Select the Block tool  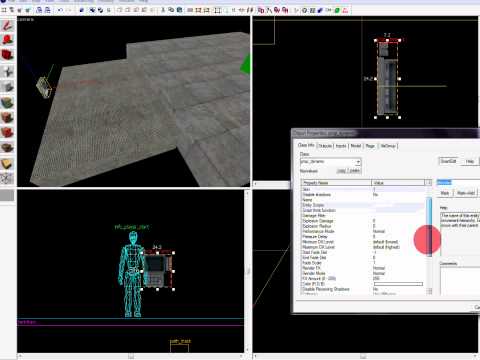(x=7, y=87)
